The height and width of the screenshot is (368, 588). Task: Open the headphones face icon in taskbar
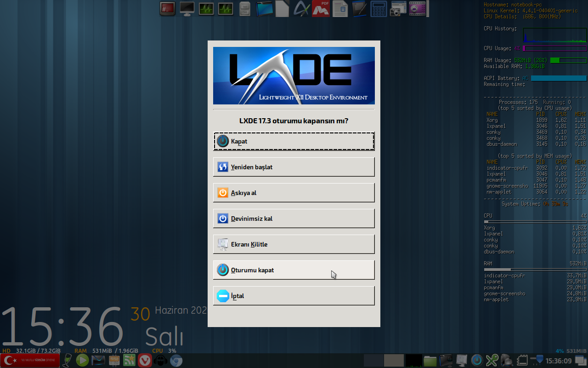tap(160, 361)
